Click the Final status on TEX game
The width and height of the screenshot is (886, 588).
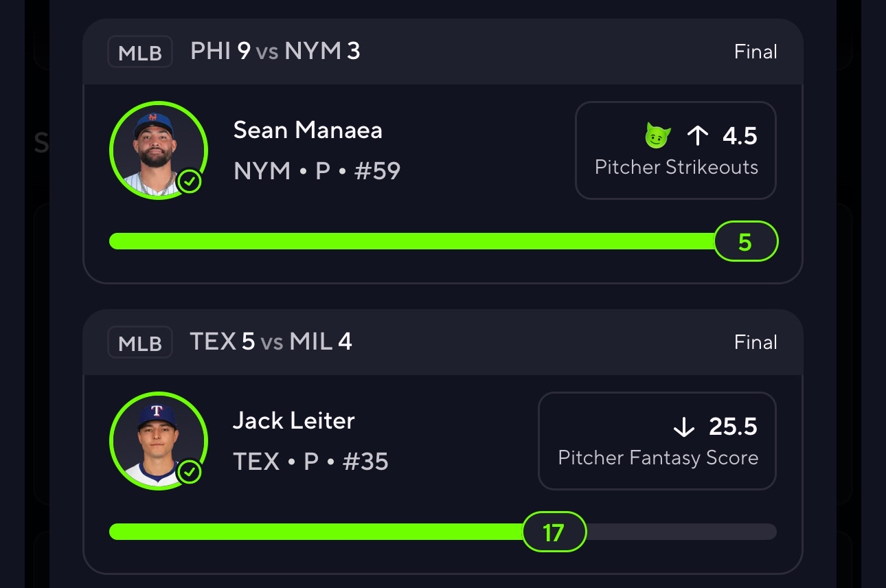coord(756,343)
